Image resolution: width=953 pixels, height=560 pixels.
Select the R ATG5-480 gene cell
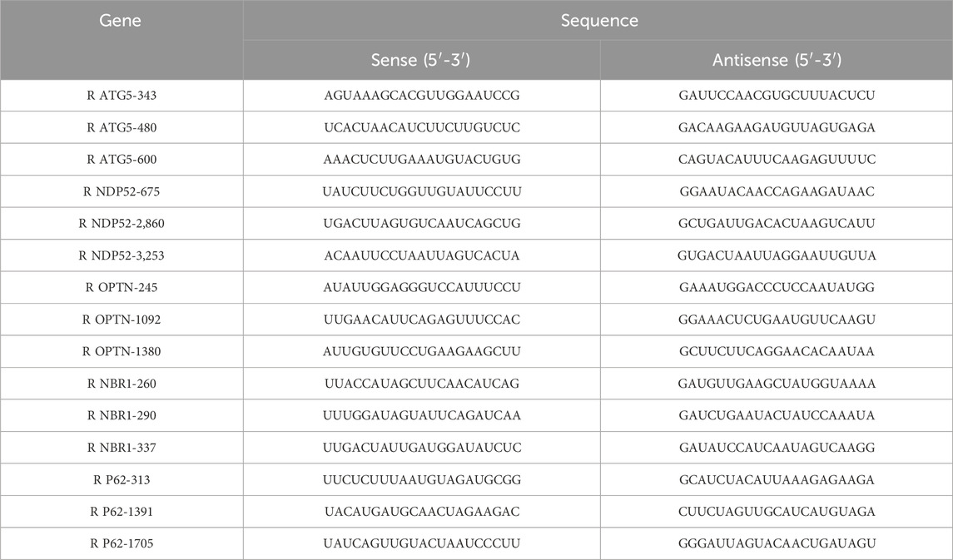click(122, 127)
